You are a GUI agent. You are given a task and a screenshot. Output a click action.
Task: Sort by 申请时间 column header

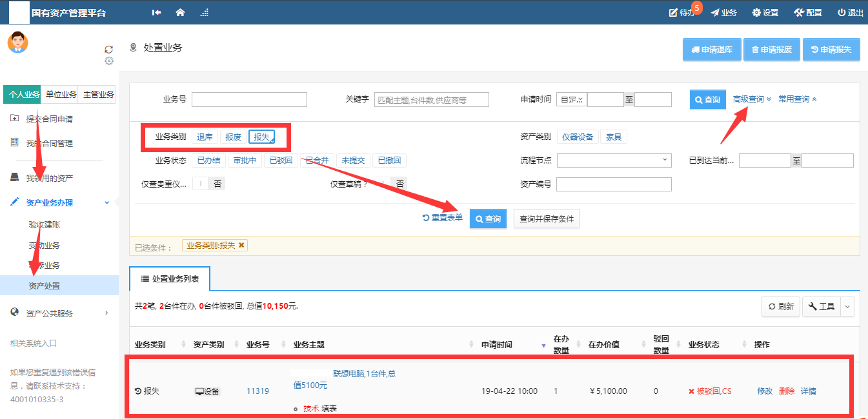coord(497,345)
